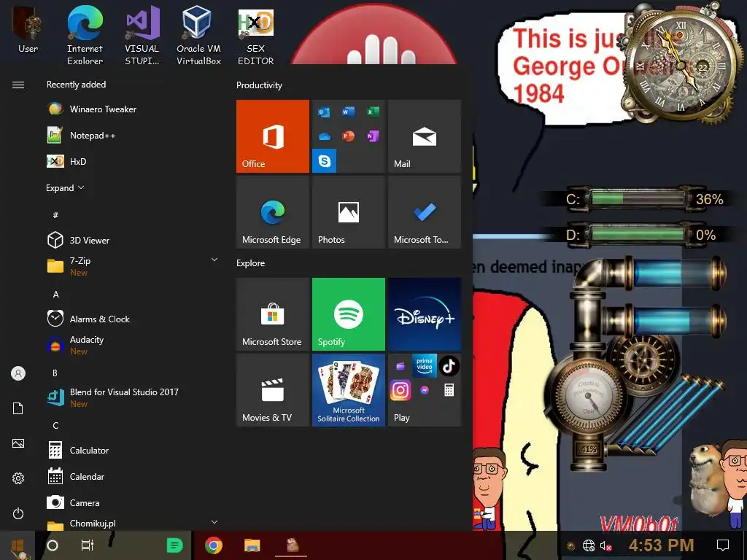Open the green chat app on the taskbar
The width and height of the screenshot is (747, 560).
click(175, 545)
